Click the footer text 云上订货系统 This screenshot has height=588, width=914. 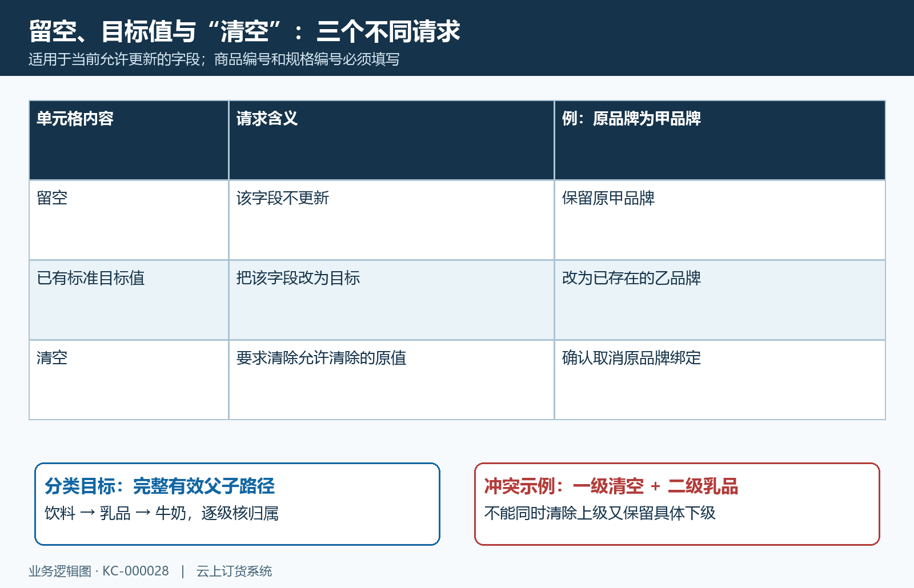tap(234, 571)
